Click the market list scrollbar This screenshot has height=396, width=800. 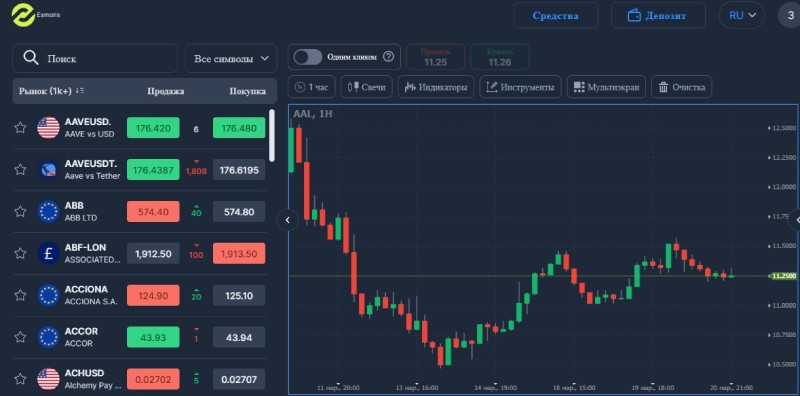point(272,136)
